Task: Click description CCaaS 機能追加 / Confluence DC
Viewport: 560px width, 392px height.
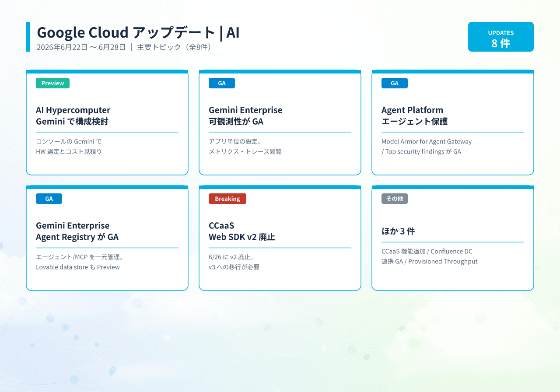Action: pos(430,256)
